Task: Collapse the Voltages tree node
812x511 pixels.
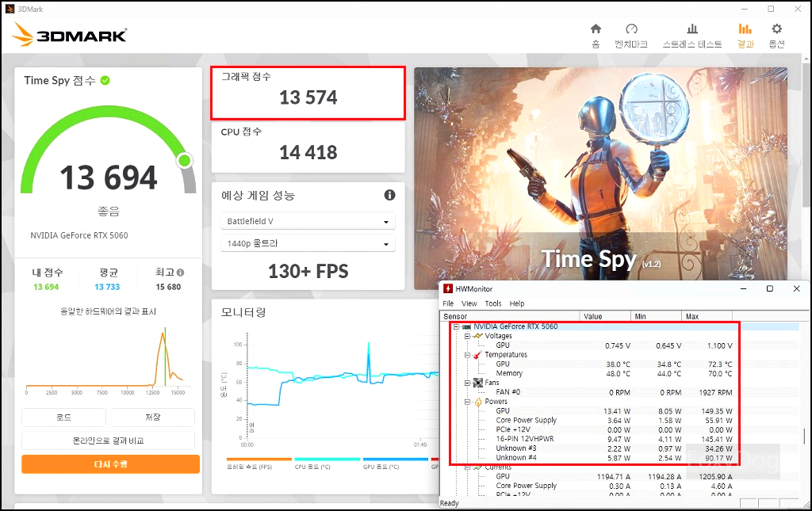Action: pos(467,336)
